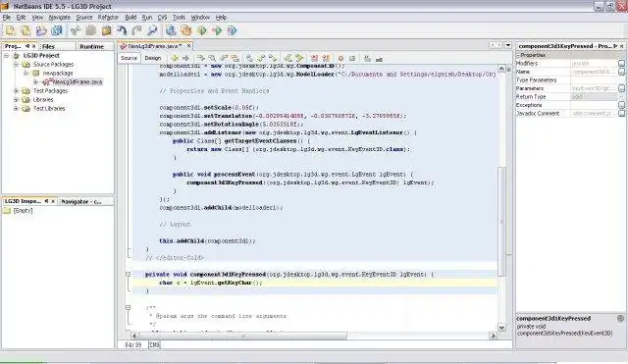Go back using editor Back arrow icon
628x364 pixels.
175,59
